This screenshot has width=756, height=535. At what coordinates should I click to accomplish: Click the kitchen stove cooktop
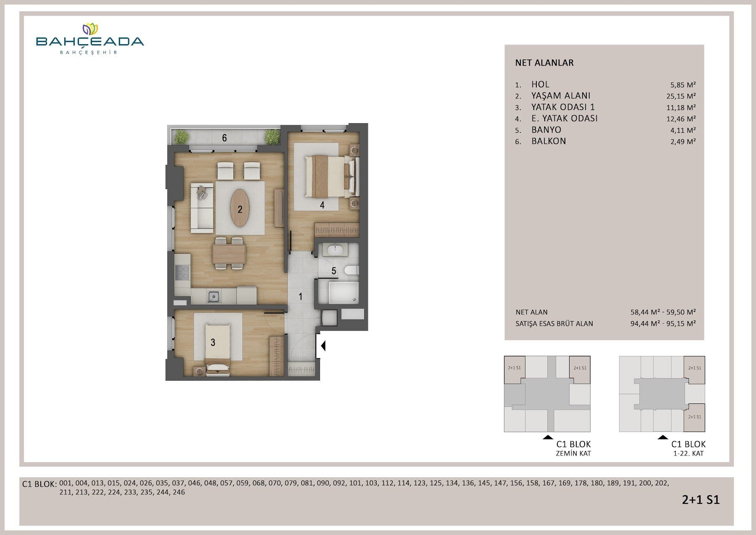point(182,273)
